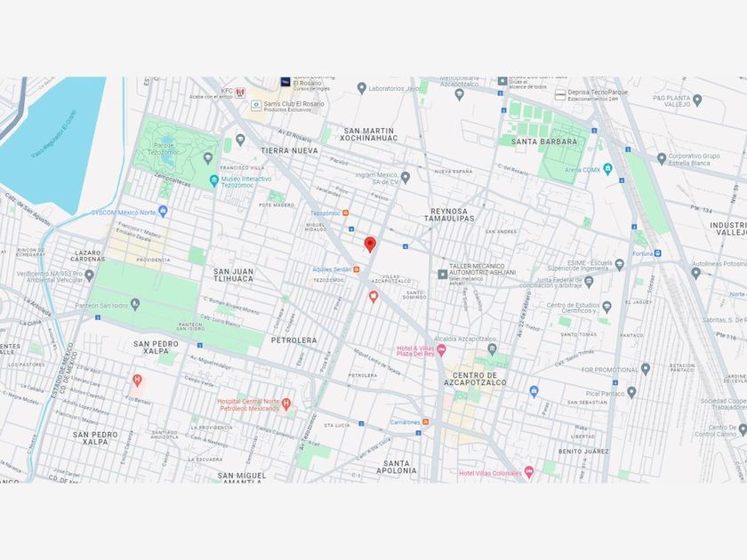The width and height of the screenshot is (747, 560).
Task: Click Deprisa TecnoParque parking icon
Action: click(560, 95)
